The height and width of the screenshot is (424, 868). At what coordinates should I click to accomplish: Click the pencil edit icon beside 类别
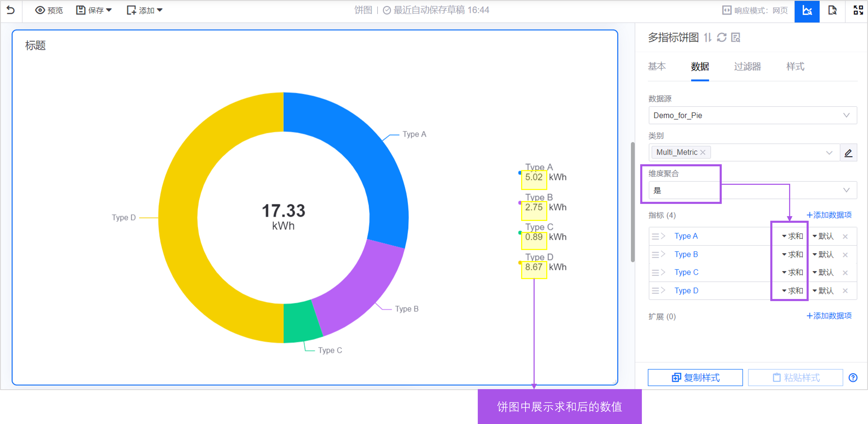(848, 153)
